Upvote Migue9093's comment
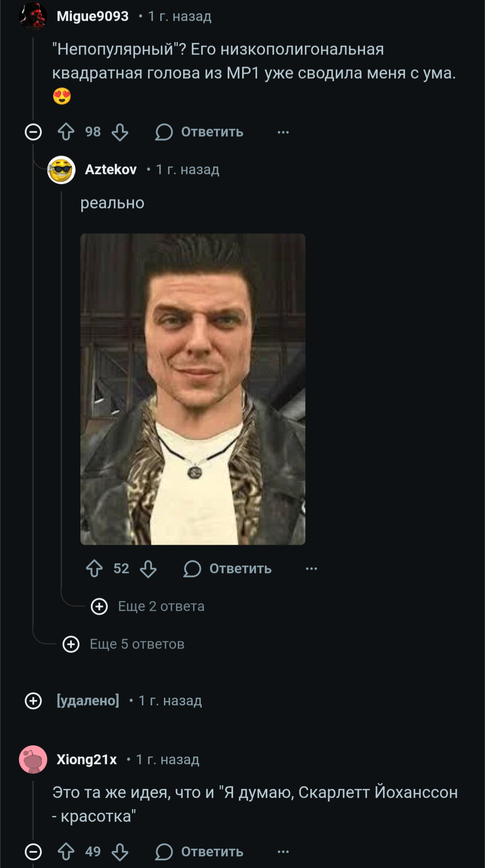This screenshot has width=485, height=868. [x=66, y=132]
